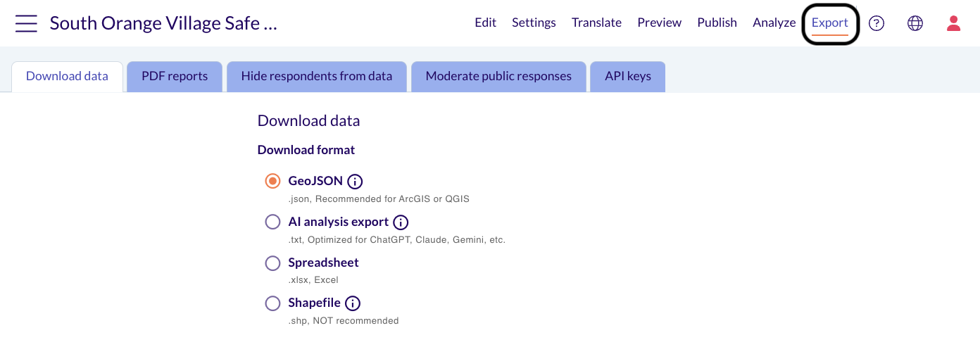Image resolution: width=980 pixels, height=347 pixels.
Task: Open Moderate public responses tab
Action: [x=498, y=76]
